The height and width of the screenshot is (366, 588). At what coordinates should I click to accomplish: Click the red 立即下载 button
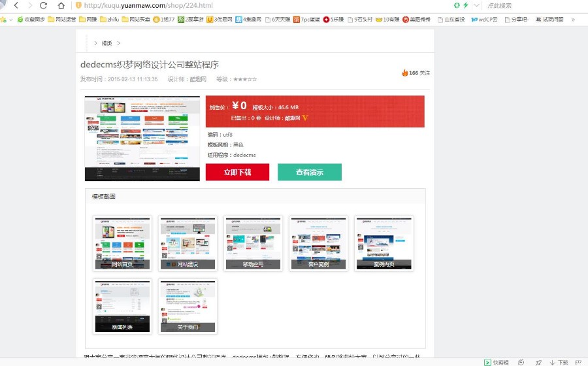(x=237, y=173)
